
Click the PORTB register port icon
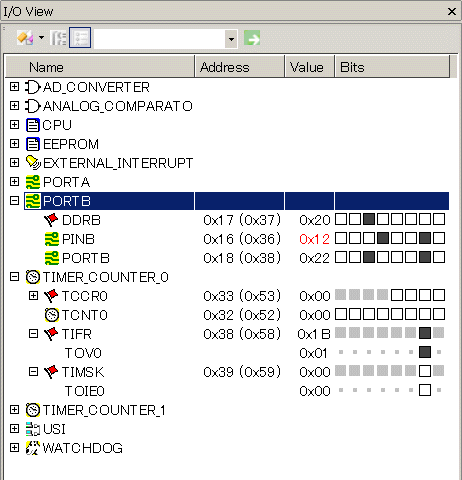pyautogui.click(x=52, y=258)
